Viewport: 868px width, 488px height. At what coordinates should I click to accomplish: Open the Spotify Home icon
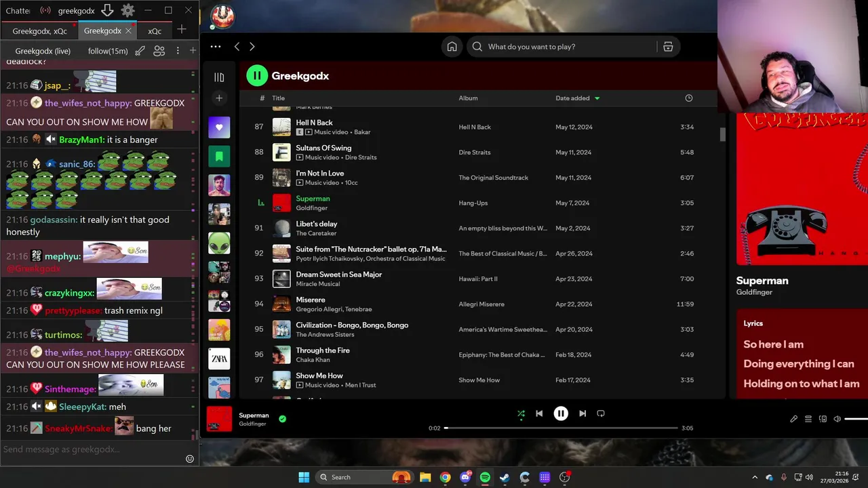click(x=452, y=47)
